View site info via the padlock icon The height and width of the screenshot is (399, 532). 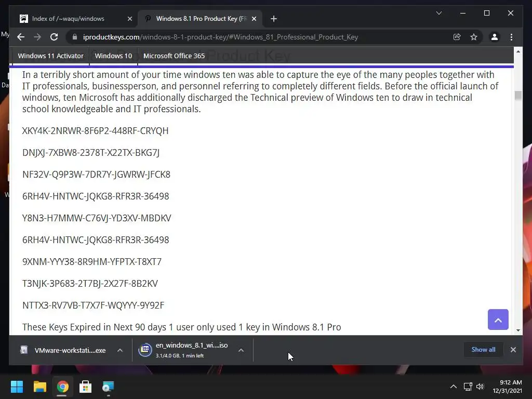(75, 37)
